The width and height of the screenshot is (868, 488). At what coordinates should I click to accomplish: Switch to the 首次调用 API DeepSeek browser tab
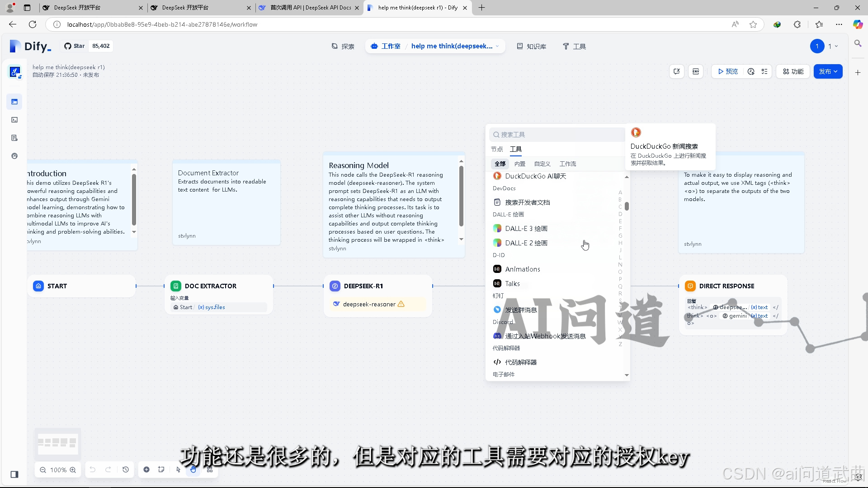309,8
